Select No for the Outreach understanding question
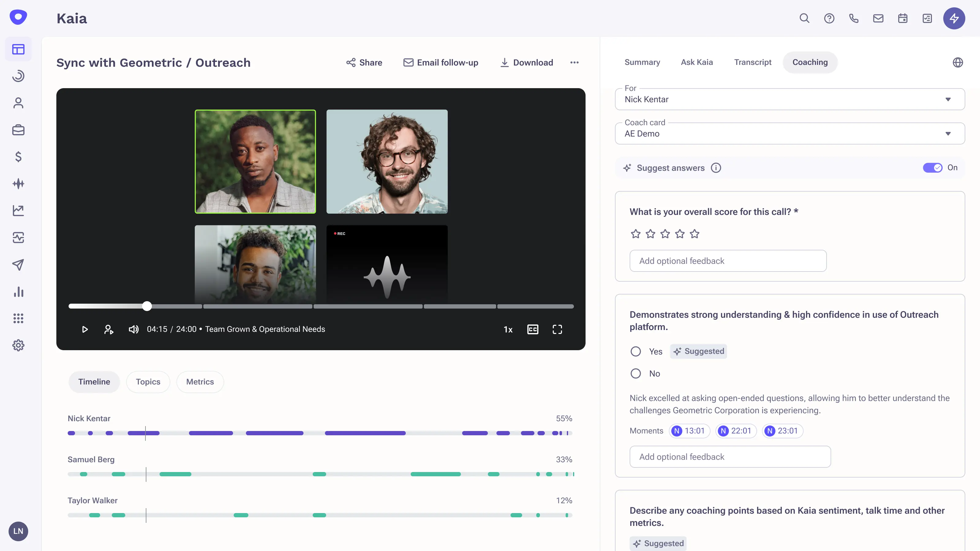The width and height of the screenshot is (980, 551). pyautogui.click(x=636, y=373)
